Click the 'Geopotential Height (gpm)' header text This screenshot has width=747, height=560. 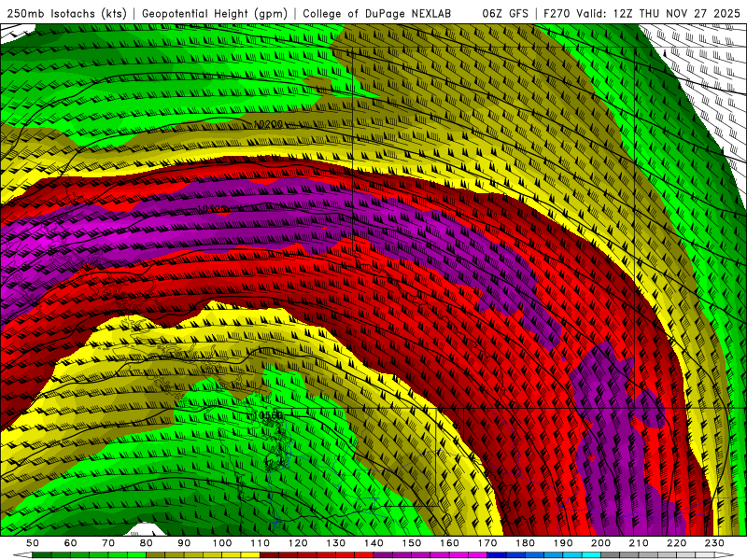point(215,14)
